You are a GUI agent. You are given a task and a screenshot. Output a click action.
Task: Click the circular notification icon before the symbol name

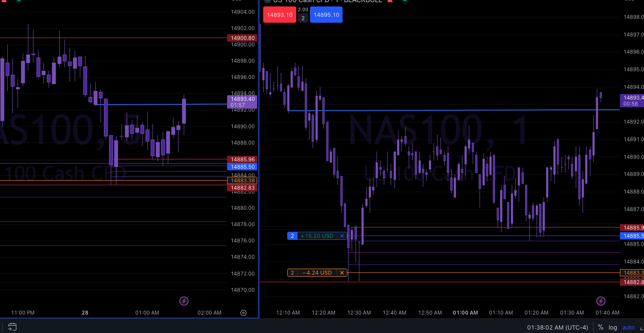tap(266, 1)
